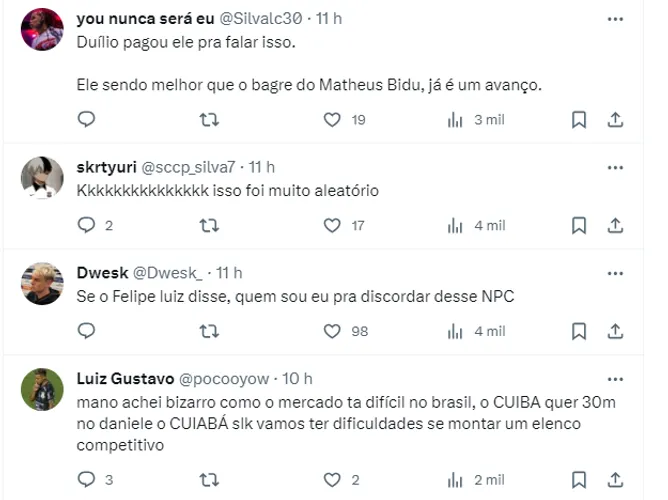Share the skrtyuri tweet

[x=616, y=226]
